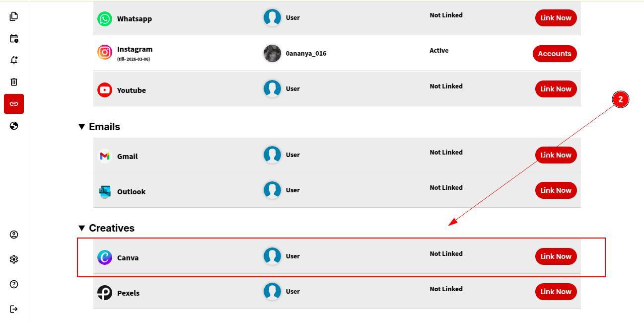Click the logout icon in the sidebar
This screenshot has width=644, height=323.
pos(14,309)
